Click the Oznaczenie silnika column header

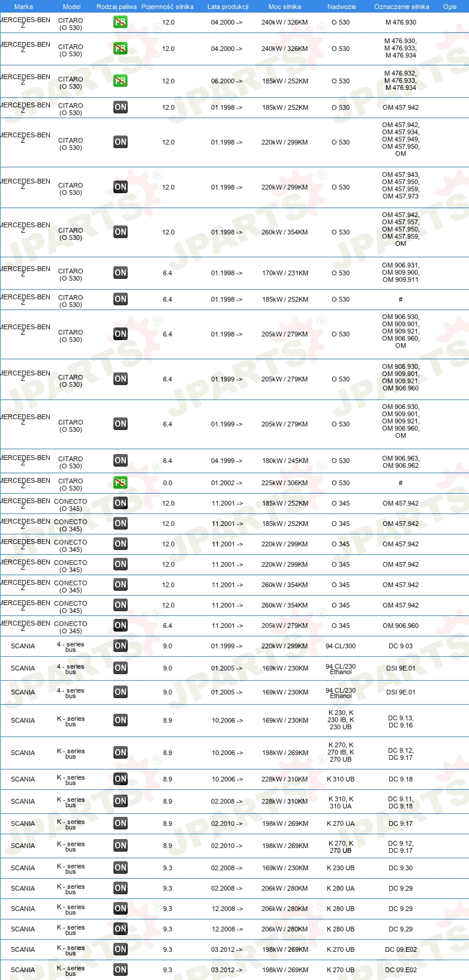coord(402,7)
